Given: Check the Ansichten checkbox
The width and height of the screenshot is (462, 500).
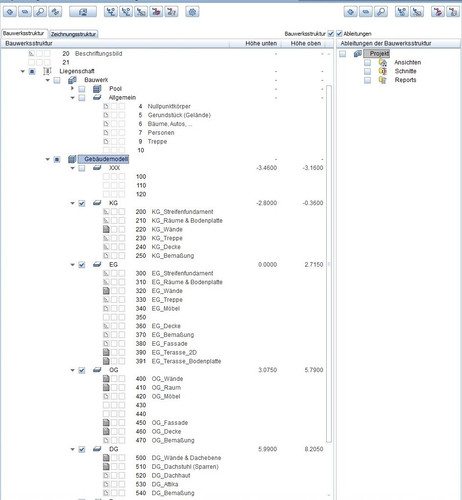Looking at the screenshot, I should click(367, 62).
